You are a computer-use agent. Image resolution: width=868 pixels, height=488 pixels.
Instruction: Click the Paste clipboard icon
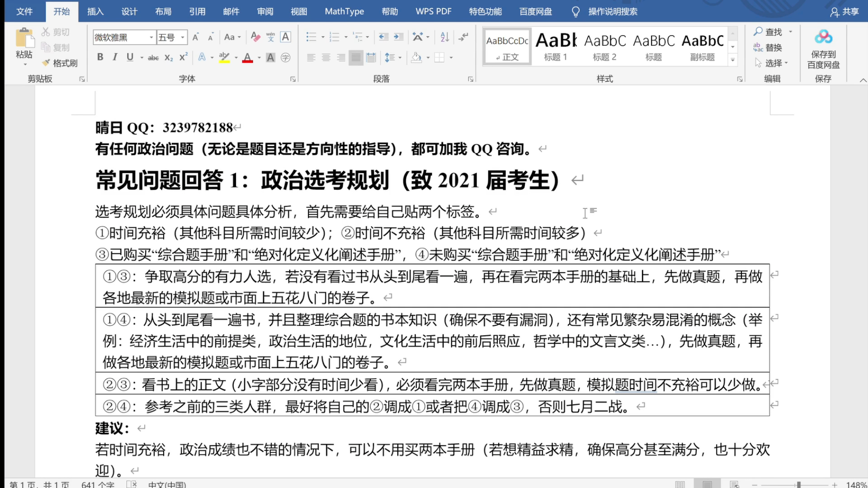24,38
